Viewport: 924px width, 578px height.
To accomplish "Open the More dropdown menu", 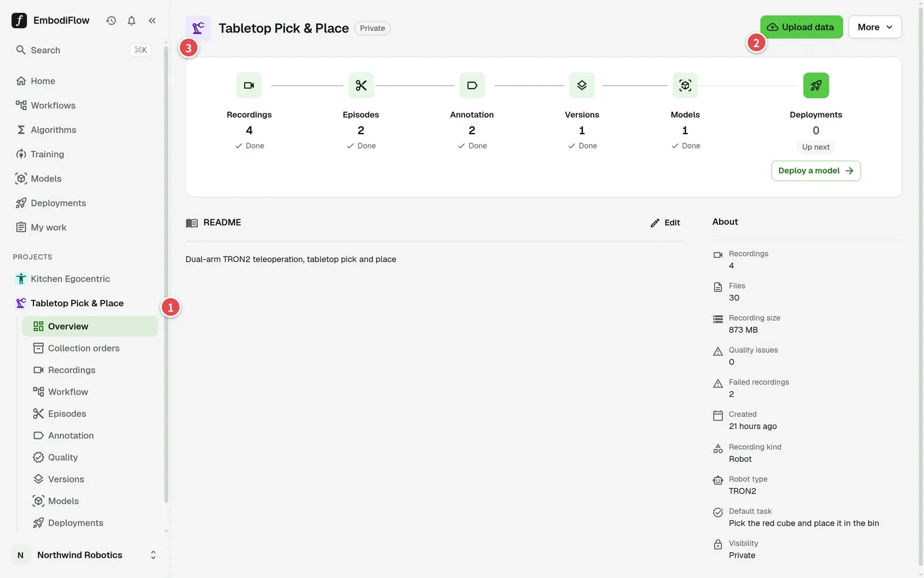I will (875, 27).
